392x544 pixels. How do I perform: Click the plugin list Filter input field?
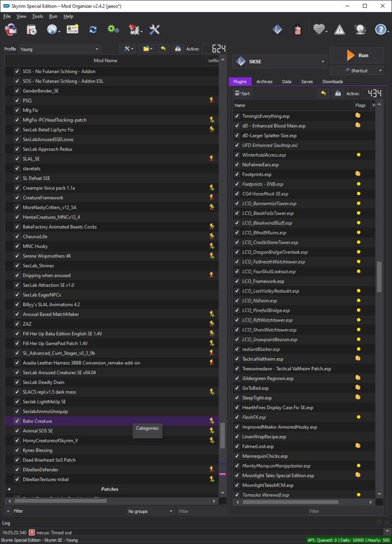click(346, 511)
